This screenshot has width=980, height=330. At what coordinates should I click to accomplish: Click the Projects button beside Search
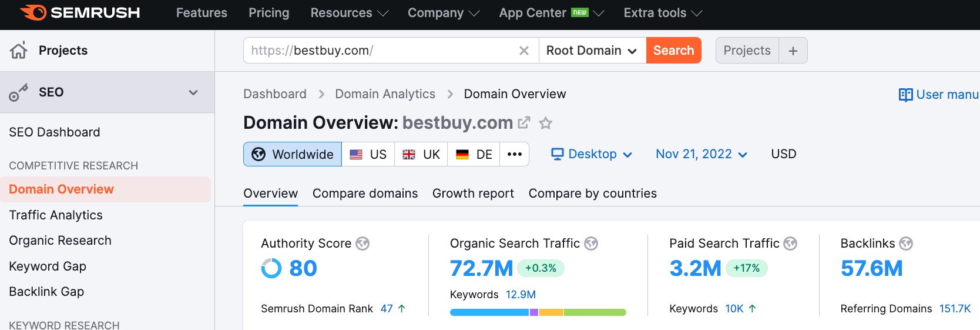coord(747,51)
